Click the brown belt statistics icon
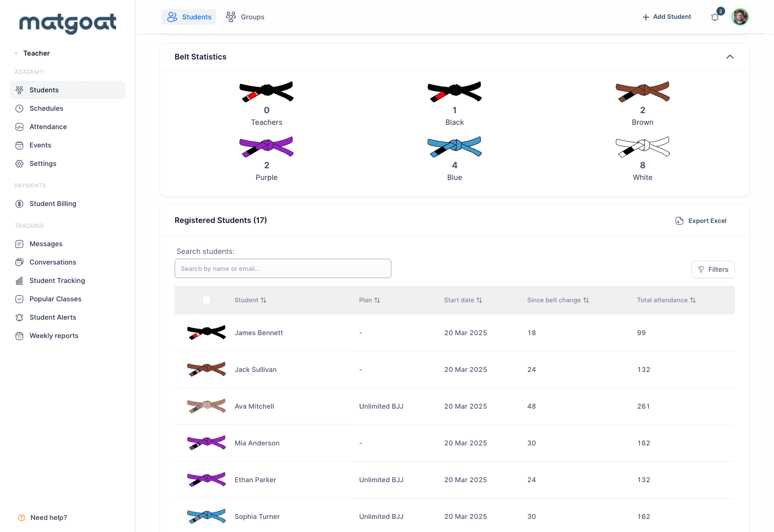Viewport: 774px width, 532px height. pyautogui.click(x=642, y=92)
